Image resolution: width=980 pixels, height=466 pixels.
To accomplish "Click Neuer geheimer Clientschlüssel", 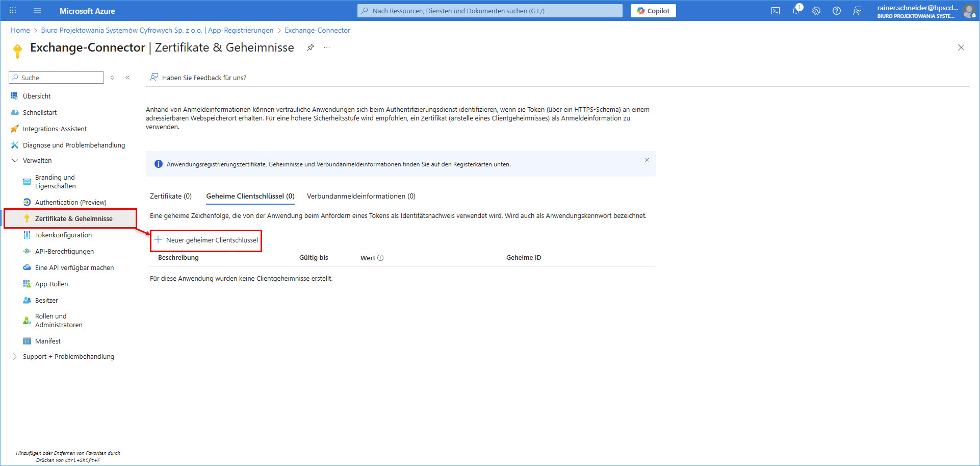I will click(x=206, y=240).
